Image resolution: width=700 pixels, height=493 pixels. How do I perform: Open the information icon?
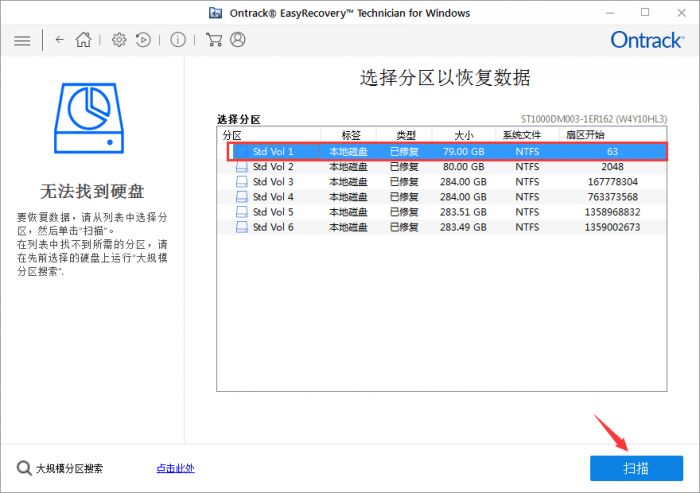(x=178, y=40)
